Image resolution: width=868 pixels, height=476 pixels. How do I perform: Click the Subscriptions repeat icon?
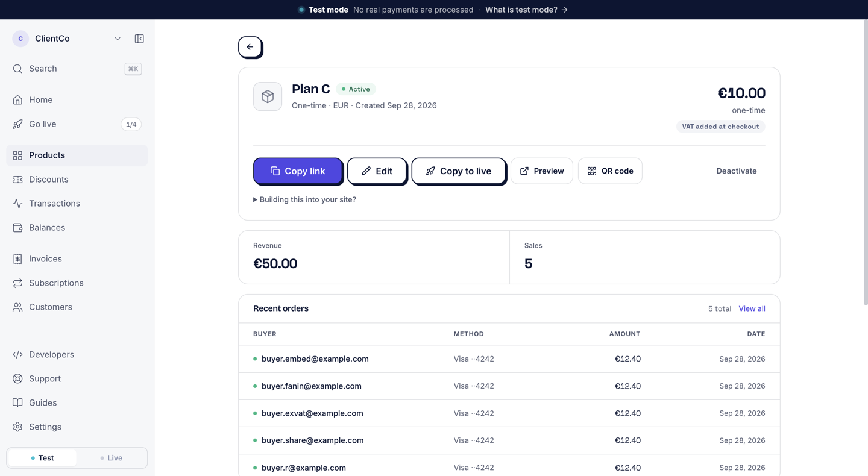17,283
